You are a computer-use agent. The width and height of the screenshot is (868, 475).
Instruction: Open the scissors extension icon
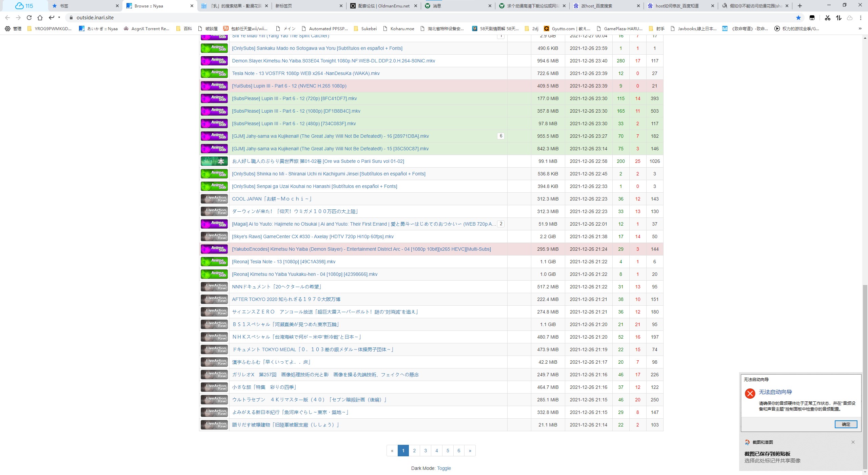[828, 18]
